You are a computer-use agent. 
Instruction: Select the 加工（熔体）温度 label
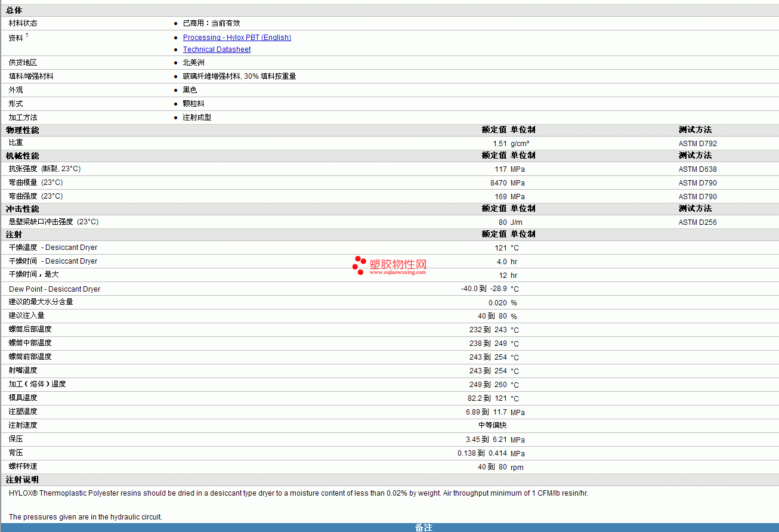38,384
